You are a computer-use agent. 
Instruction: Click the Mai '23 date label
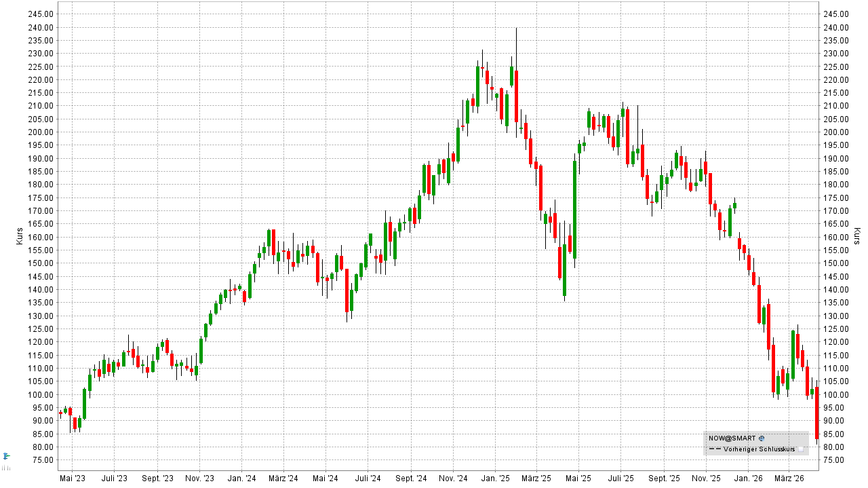coord(72,478)
